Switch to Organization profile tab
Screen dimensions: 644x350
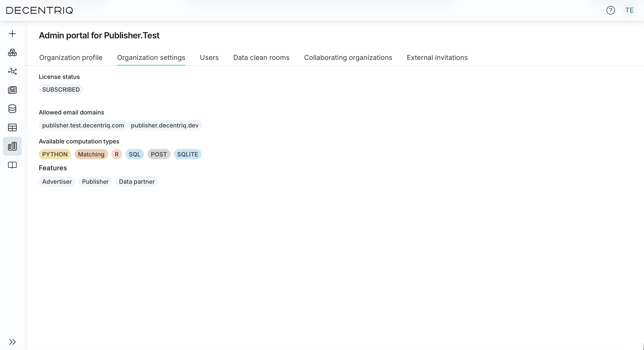[x=71, y=58]
